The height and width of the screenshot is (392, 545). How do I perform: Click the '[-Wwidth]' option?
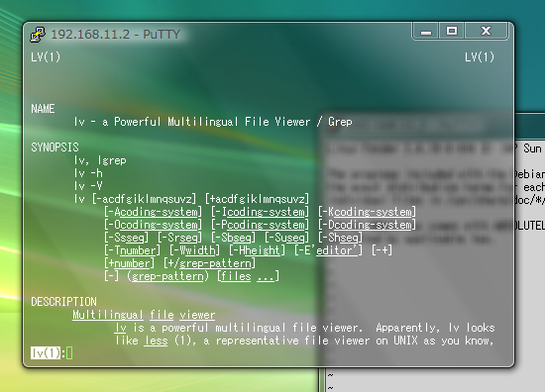click(x=194, y=250)
